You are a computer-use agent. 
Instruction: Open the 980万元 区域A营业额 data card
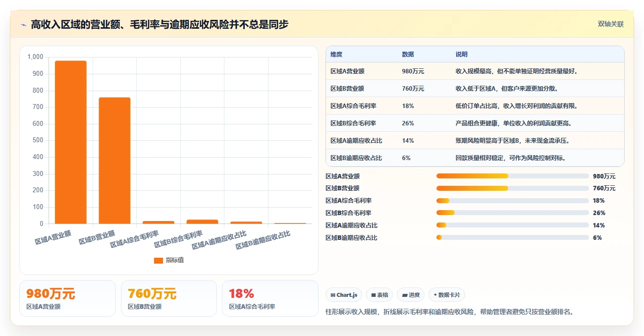[x=67, y=298]
